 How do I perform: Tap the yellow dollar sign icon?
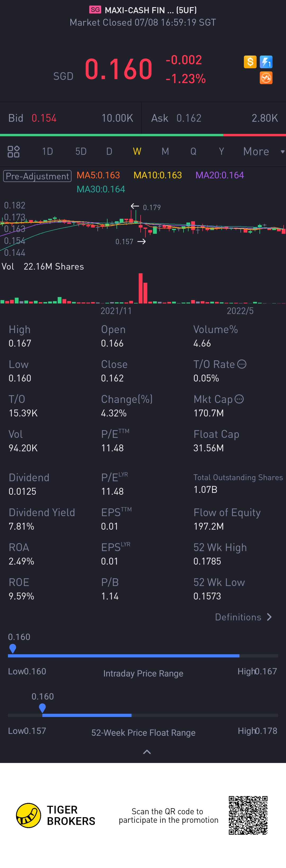tap(250, 62)
